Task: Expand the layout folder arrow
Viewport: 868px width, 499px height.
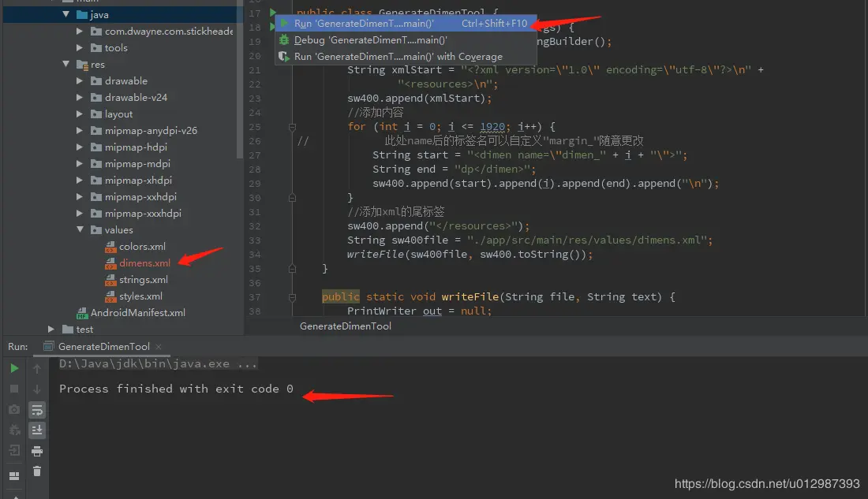Action: tap(80, 114)
